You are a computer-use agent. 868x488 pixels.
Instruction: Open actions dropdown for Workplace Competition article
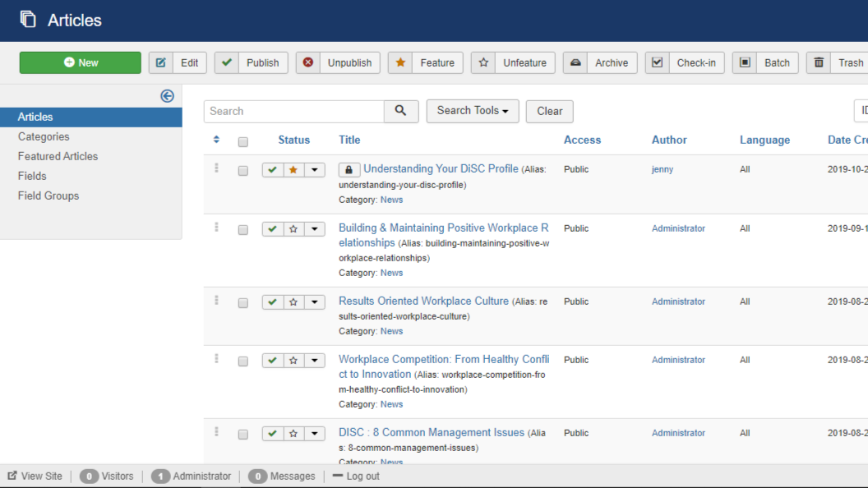[315, 361]
